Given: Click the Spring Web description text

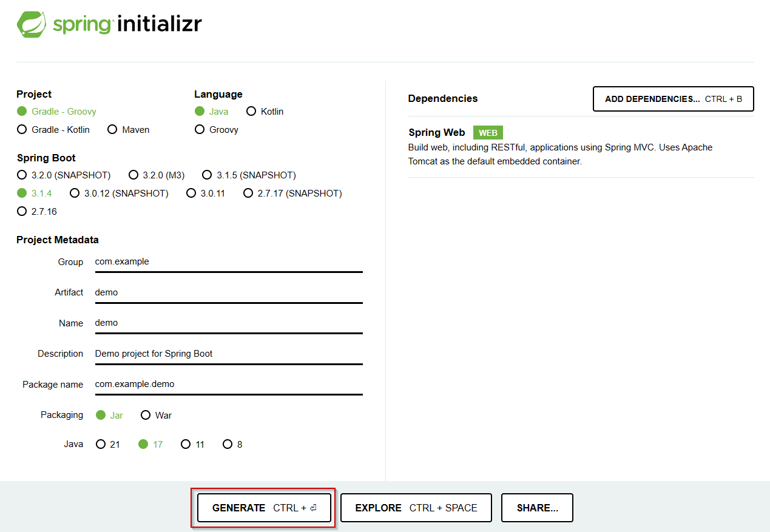Looking at the screenshot, I should tap(560, 155).
